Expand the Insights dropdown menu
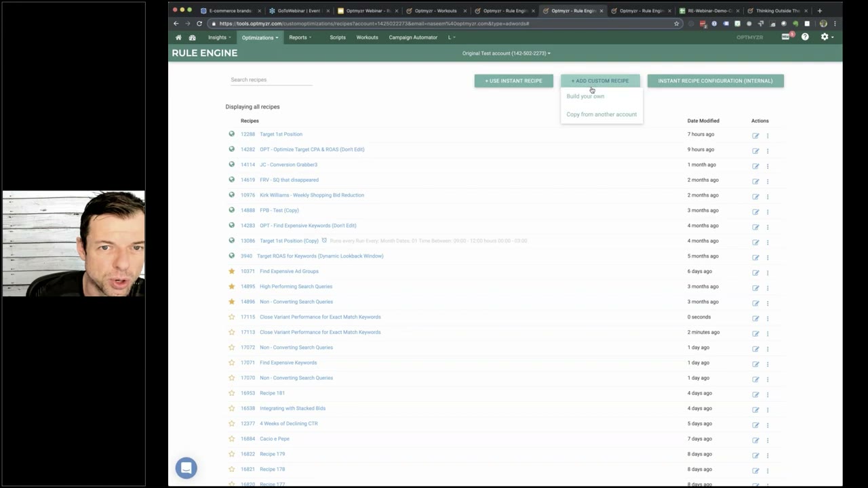 coord(219,37)
